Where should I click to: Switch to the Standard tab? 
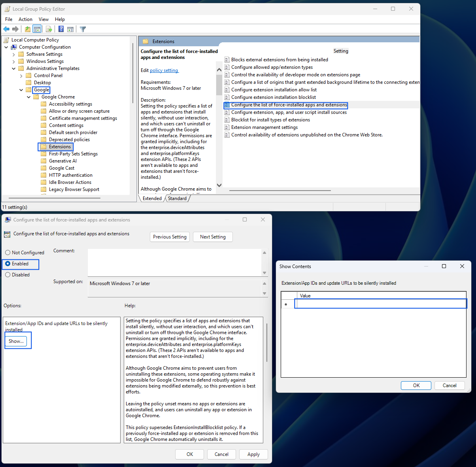coord(177,199)
